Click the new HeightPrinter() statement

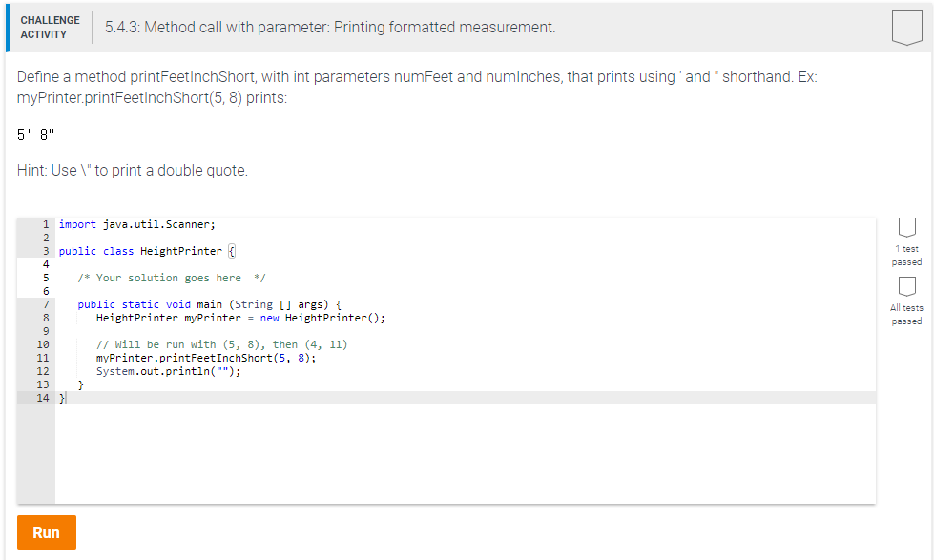pyautogui.click(x=241, y=317)
